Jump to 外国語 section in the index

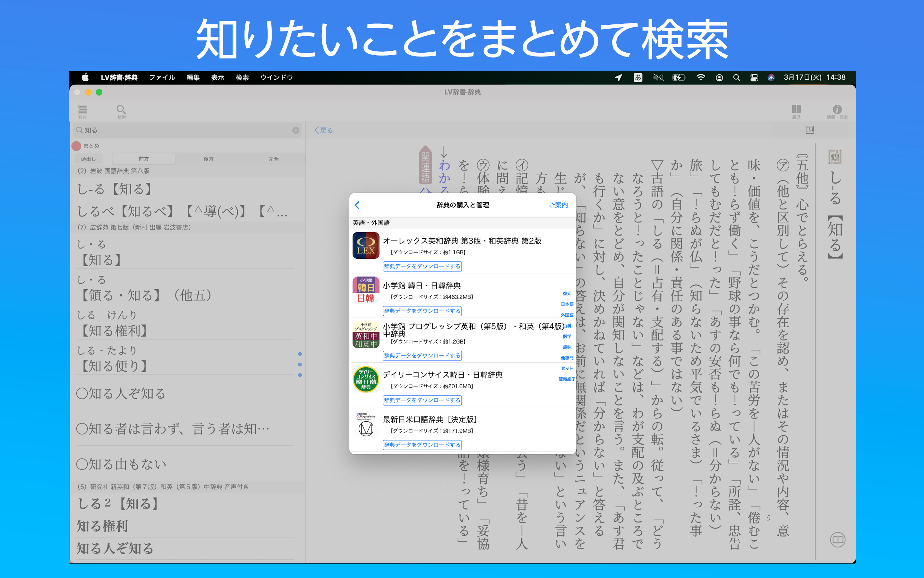pos(567,315)
